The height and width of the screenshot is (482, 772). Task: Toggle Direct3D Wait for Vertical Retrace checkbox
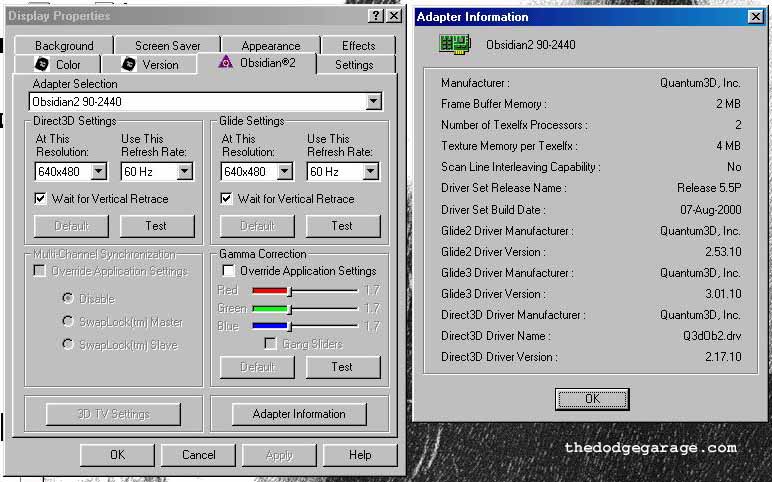40,199
